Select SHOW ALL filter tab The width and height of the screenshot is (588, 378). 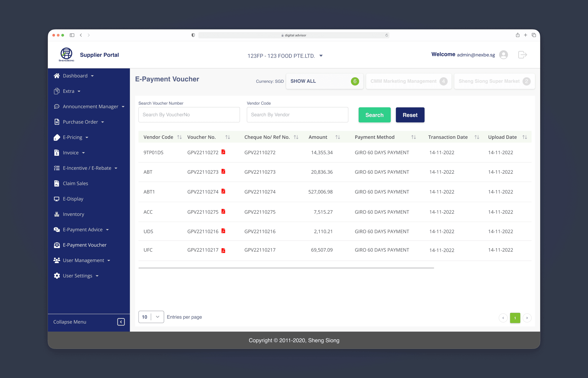click(324, 81)
